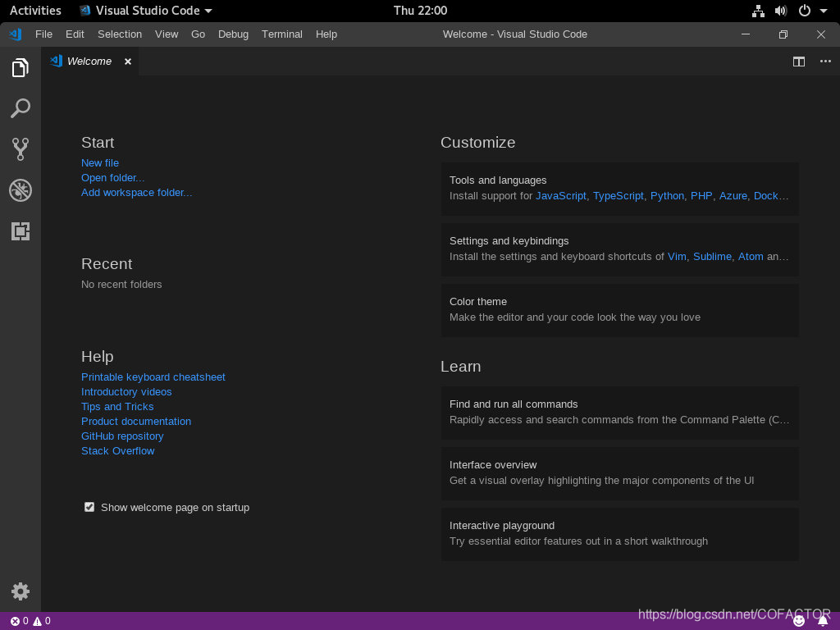840x630 pixels.
Task: Open the Go menu
Action: click(199, 34)
